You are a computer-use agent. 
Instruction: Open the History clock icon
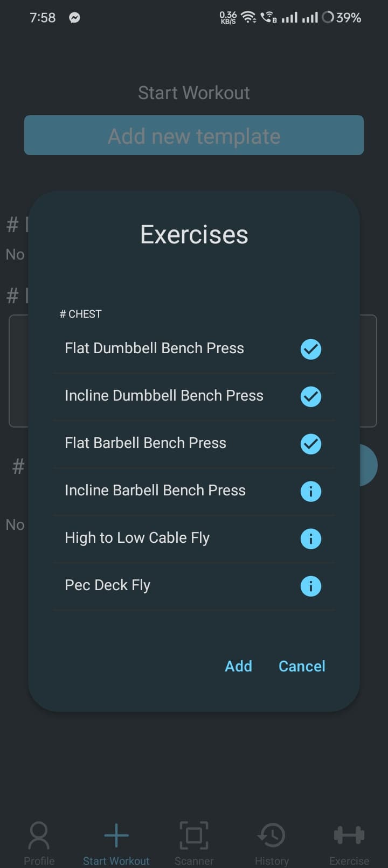tap(272, 835)
